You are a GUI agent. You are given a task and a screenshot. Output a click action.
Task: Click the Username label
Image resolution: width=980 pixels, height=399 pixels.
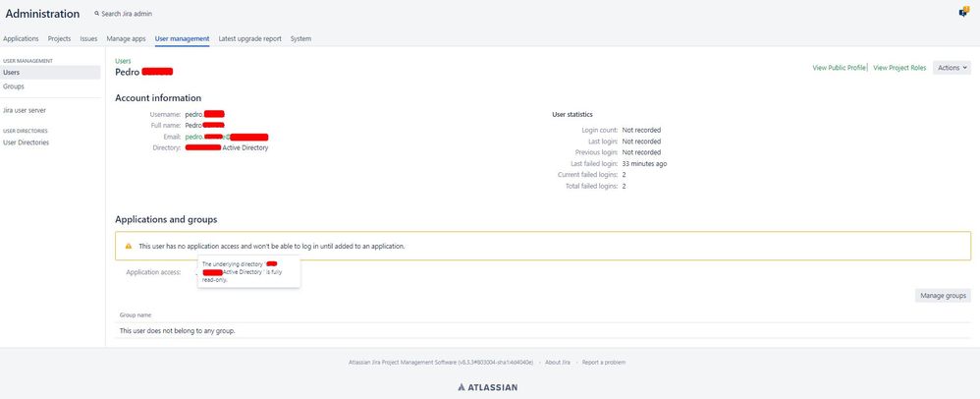[x=166, y=114]
